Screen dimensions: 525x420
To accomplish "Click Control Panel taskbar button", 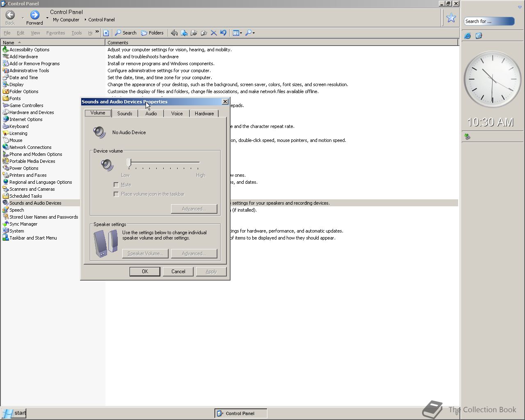I will [x=241, y=413].
